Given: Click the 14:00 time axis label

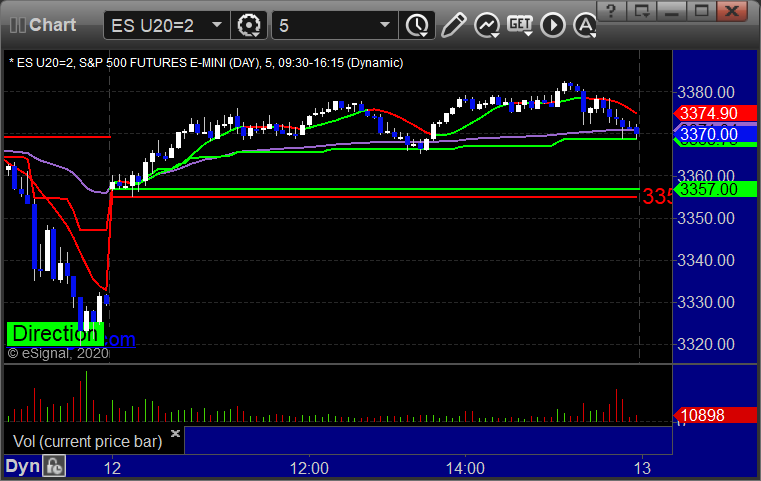Looking at the screenshot, I should pos(465,468).
